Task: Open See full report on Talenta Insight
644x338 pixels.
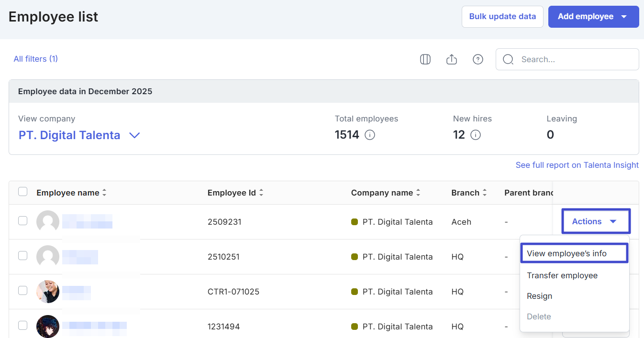Action: 577,165
